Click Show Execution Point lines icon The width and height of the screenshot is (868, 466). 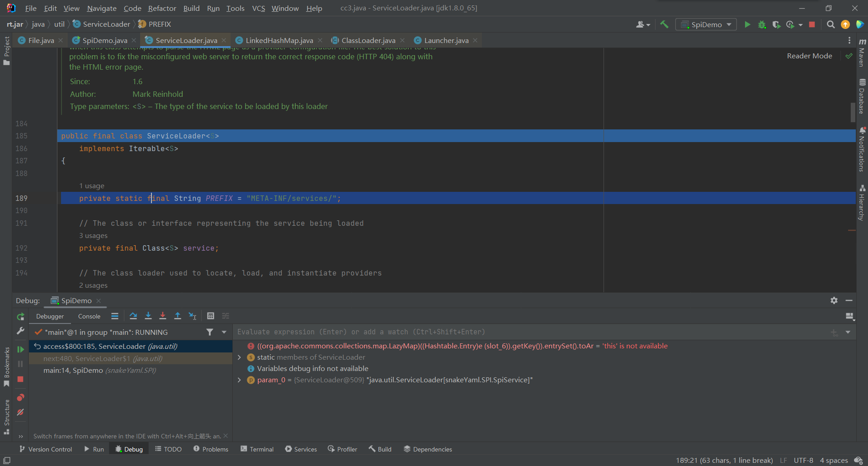tap(115, 316)
